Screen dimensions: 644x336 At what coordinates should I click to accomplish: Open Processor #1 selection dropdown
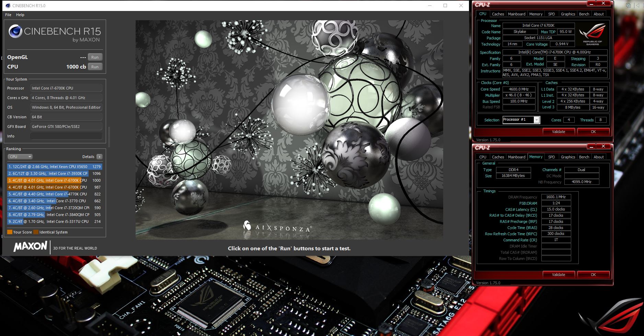(521, 120)
